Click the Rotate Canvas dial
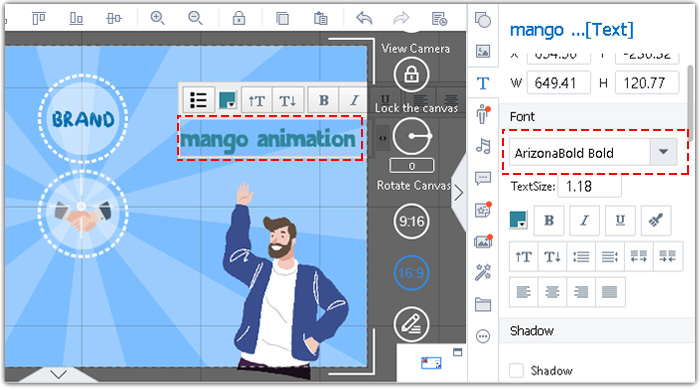This screenshot has width=700, height=390. (412, 136)
